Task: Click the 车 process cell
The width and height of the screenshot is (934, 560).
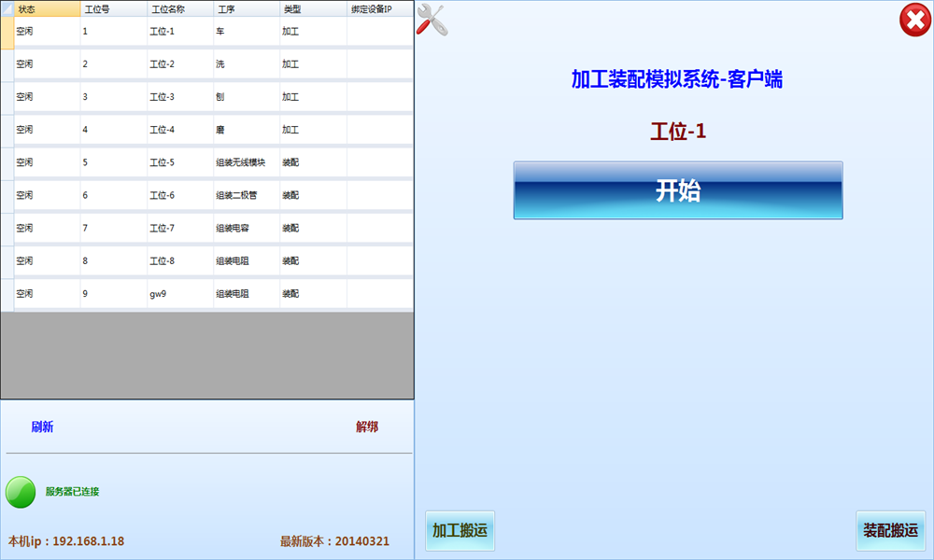Action: coord(247,31)
